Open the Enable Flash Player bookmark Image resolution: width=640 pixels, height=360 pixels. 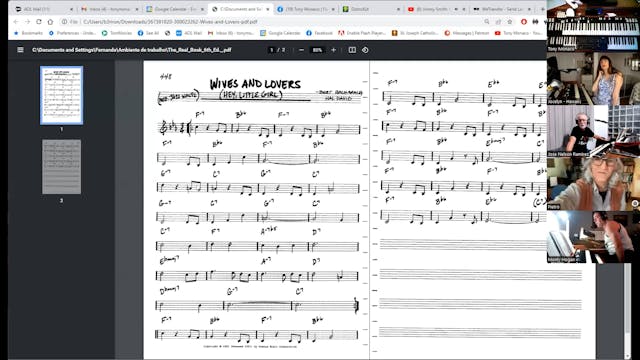pyautogui.click(x=362, y=33)
